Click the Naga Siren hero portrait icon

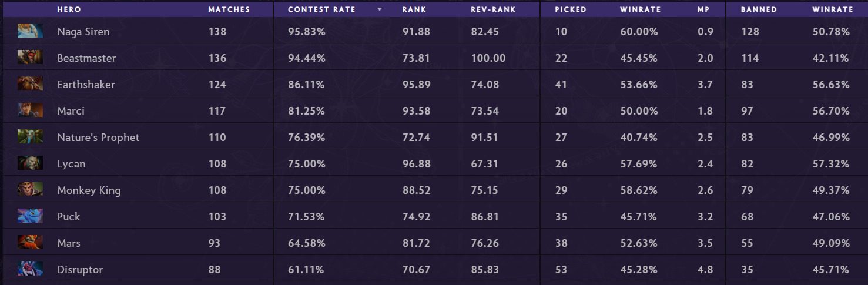(30, 31)
